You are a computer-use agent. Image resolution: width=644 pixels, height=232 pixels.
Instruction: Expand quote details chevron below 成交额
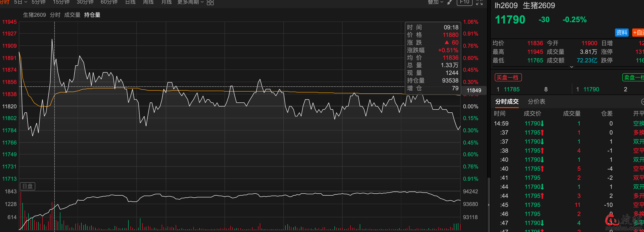[x=571, y=67]
